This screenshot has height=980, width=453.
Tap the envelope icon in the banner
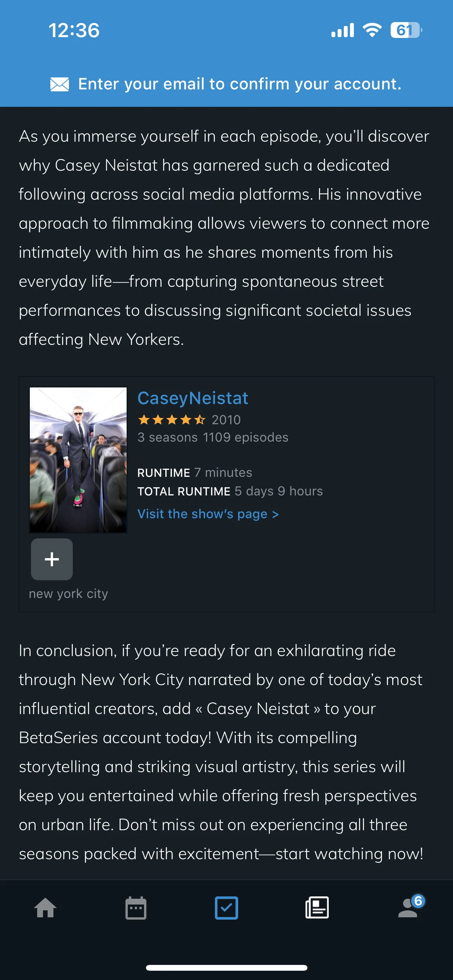click(60, 84)
